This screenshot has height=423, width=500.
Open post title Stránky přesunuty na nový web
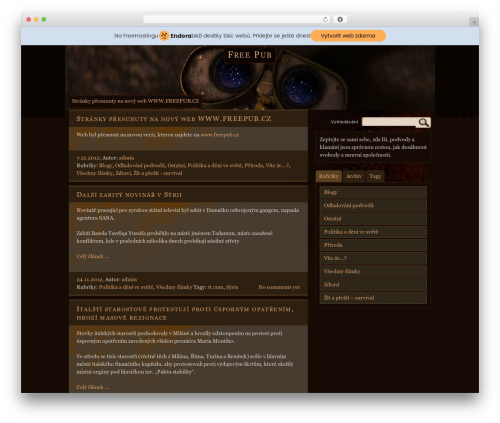(x=174, y=119)
